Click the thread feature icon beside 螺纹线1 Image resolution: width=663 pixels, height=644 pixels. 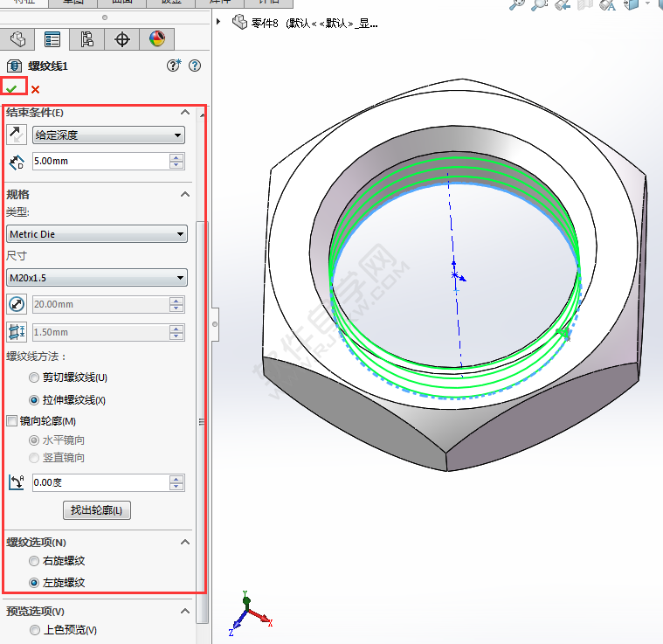[14, 66]
